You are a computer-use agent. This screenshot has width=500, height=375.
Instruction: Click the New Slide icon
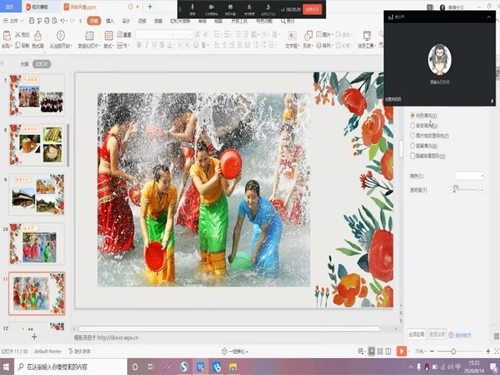pyautogui.click(x=89, y=35)
